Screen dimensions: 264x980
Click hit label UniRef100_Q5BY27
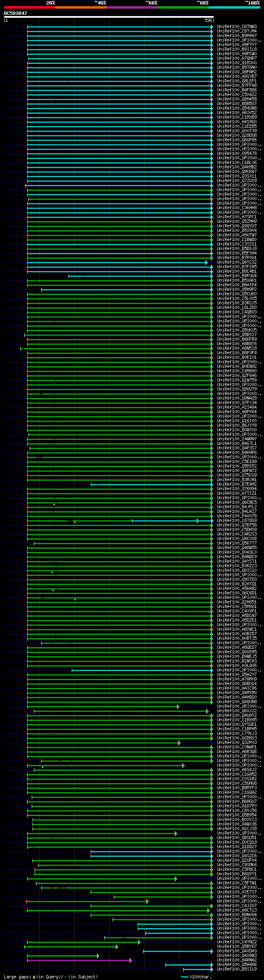pos(237,335)
